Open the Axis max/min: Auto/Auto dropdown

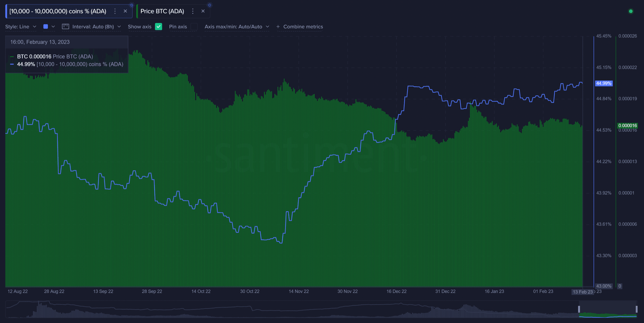tap(237, 26)
